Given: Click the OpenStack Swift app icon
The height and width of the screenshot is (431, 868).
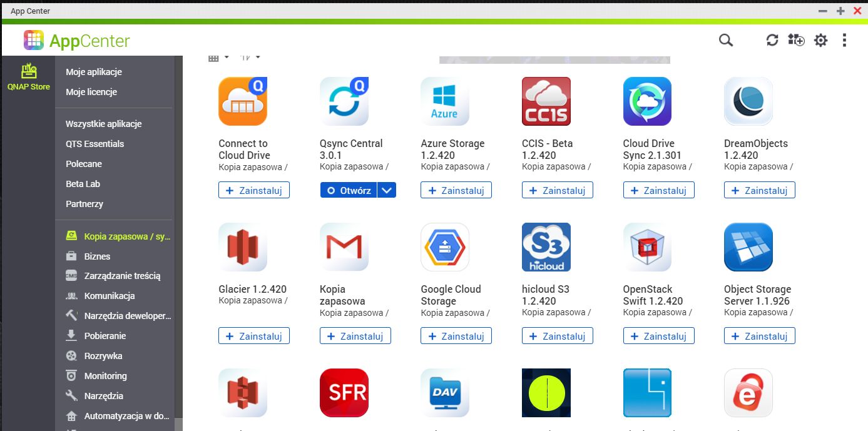Looking at the screenshot, I should tap(647, 247).
